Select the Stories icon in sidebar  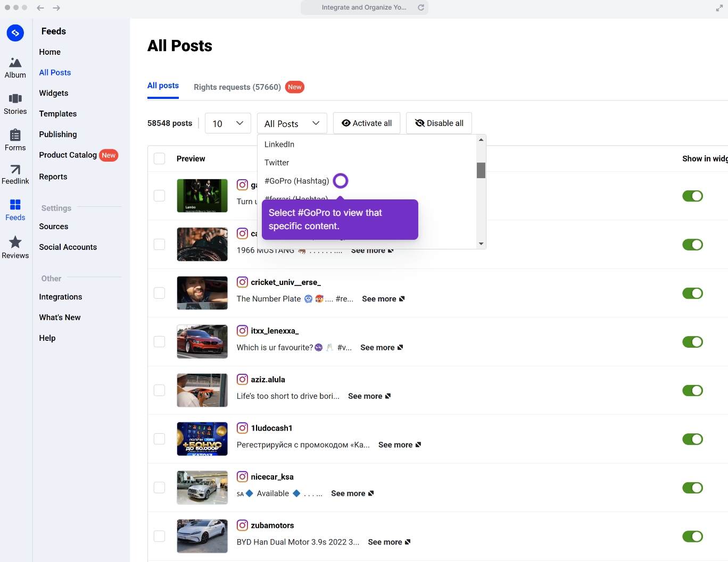tap(15, 103)
